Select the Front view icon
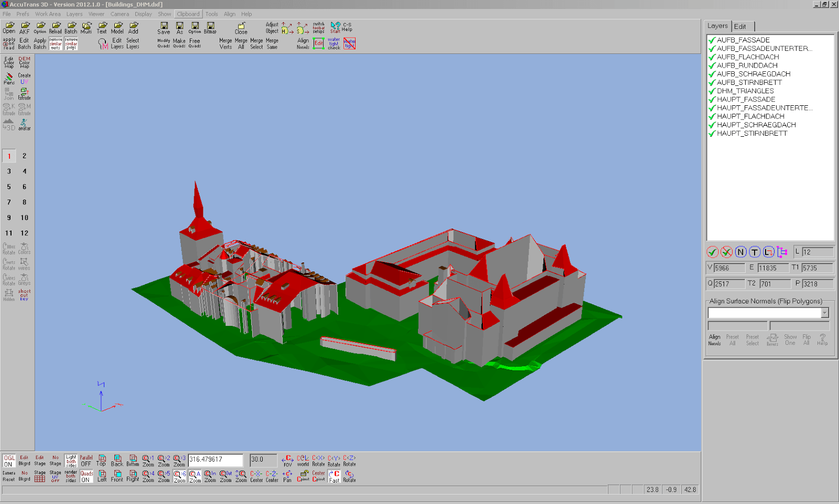The height and width of the screenshot is (504, 839). (117, 476)
